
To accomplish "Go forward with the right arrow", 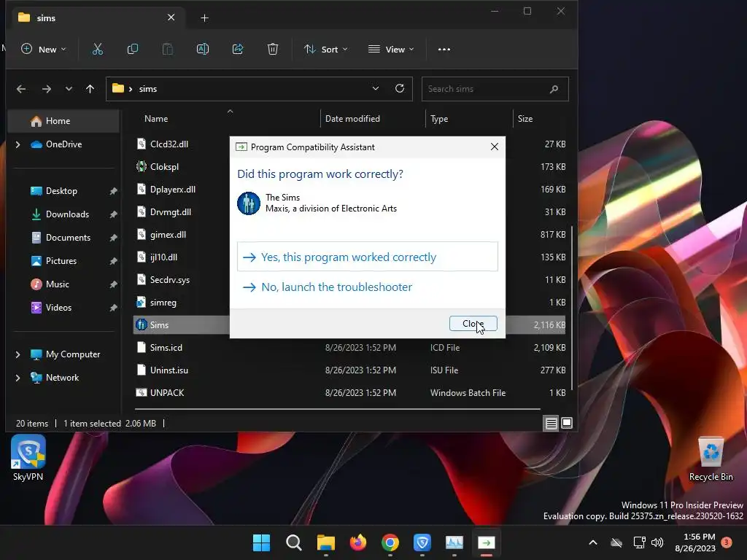I will [x=46, y=89].
